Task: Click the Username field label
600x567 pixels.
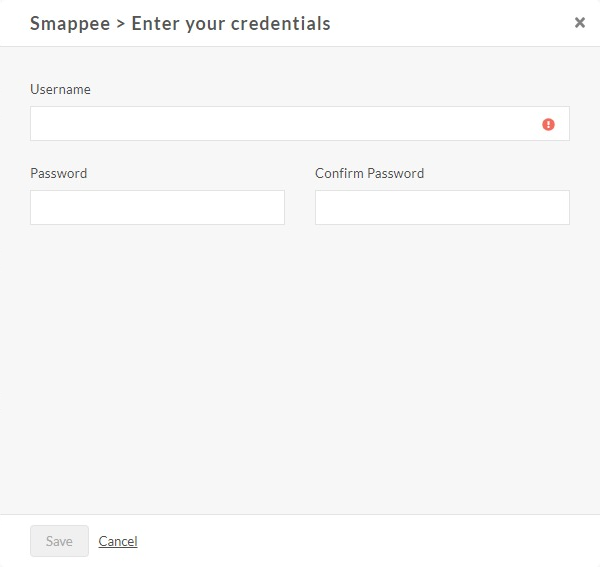Action: coord(60,89)
